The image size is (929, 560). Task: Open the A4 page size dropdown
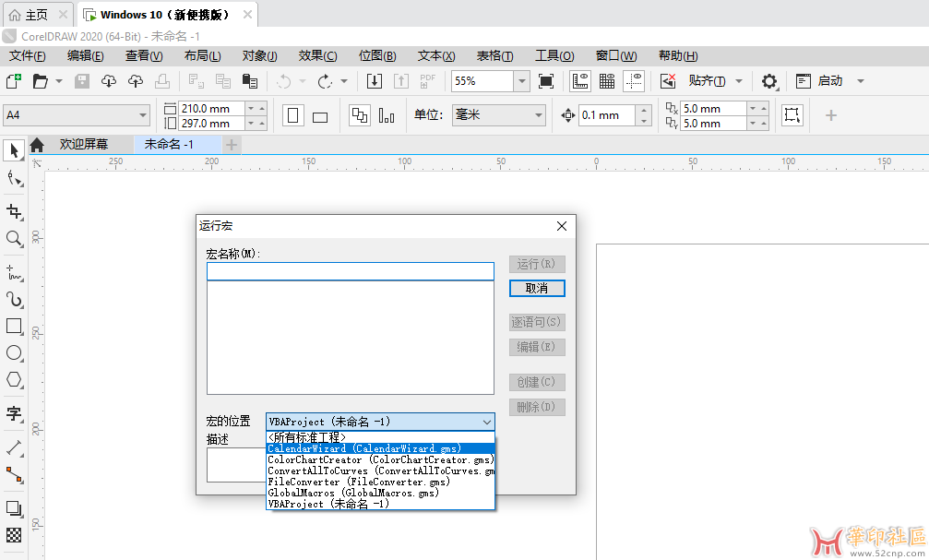pyautogui.click(x=143, y=115)
